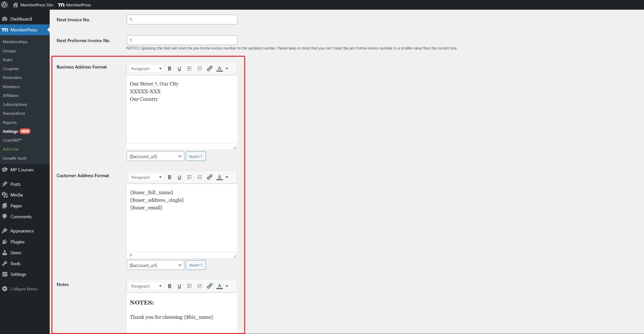Click link icon in Customer Address editor
Screen dimensions: 644x334
(x=209, y=177)
